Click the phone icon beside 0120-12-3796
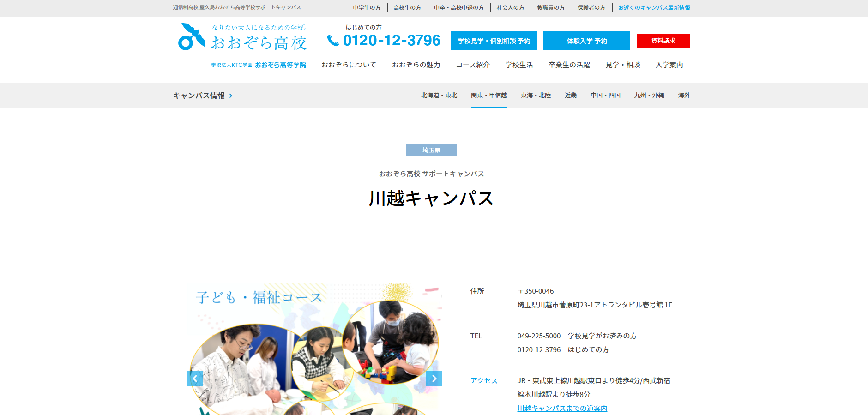 click(332, 41)
